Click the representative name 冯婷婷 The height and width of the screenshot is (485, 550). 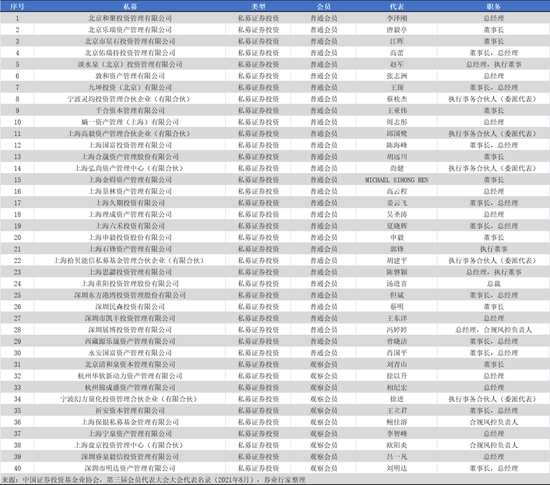coord(397,330)
